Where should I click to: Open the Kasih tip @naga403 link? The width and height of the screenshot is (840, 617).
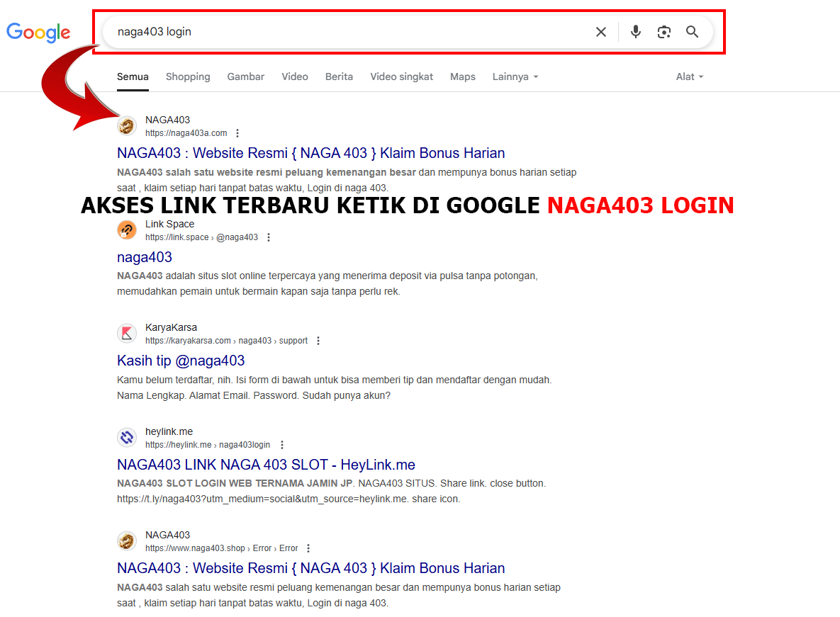[181, 361]
